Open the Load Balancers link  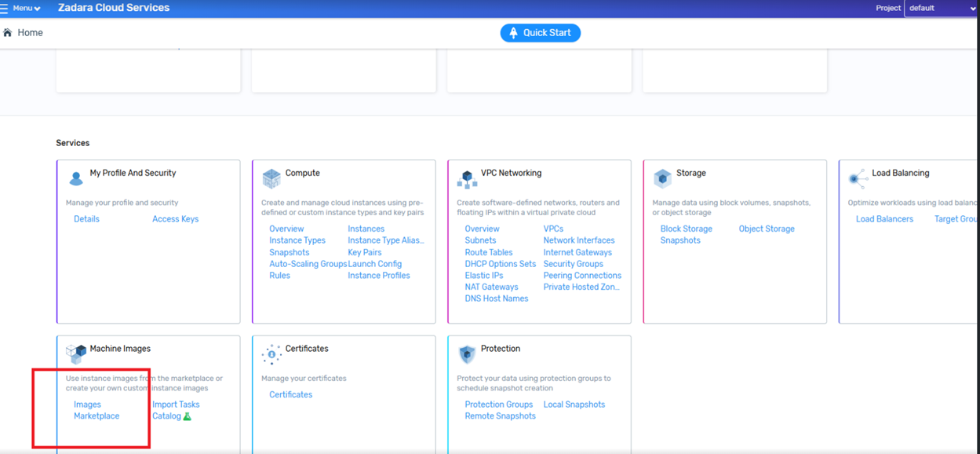[884, 219]
